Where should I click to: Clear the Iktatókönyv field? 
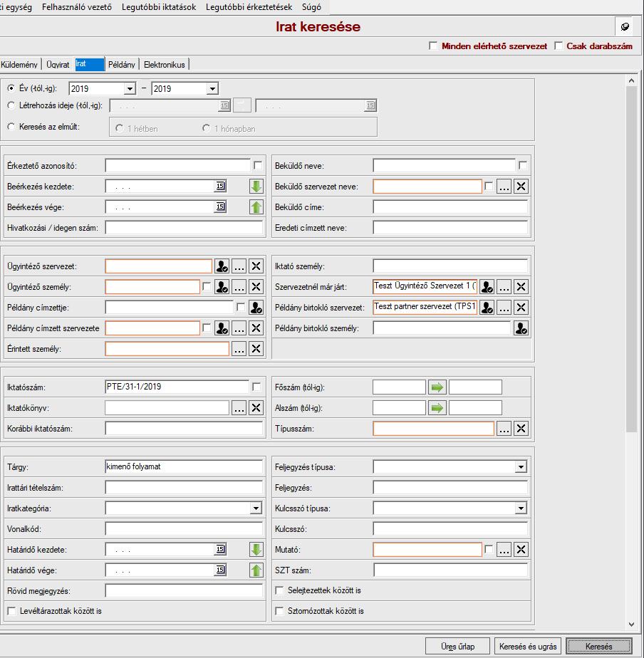click(x=256, y=407)
